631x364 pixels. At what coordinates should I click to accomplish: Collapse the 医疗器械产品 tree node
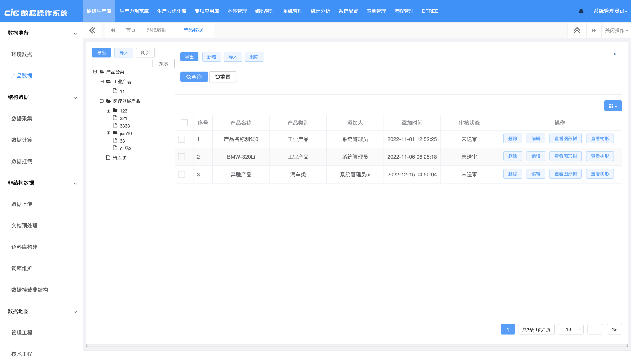[101, 101]
